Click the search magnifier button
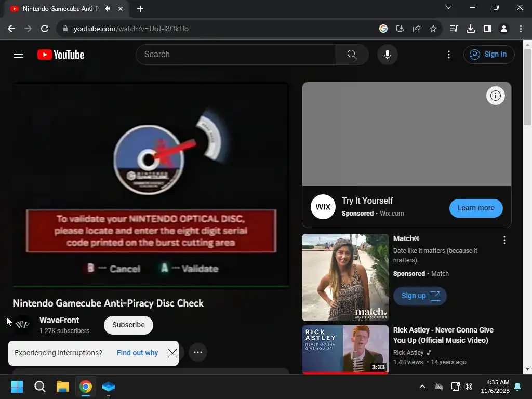The width and height of the screenshot is (532, 399). point(352,54)
